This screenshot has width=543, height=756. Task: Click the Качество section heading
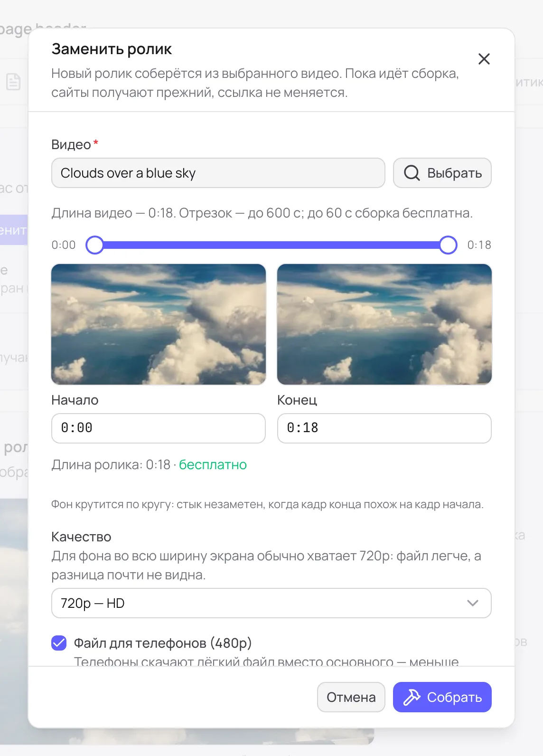pyautogui.click(x=81, y=537)
